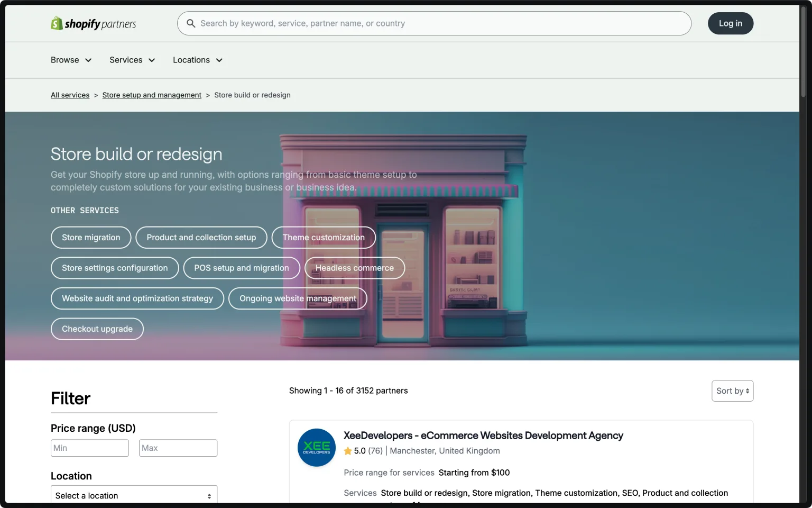Click the Max price input
The width and height of the screenshot is (812, 508).
[x=178, y=448]
